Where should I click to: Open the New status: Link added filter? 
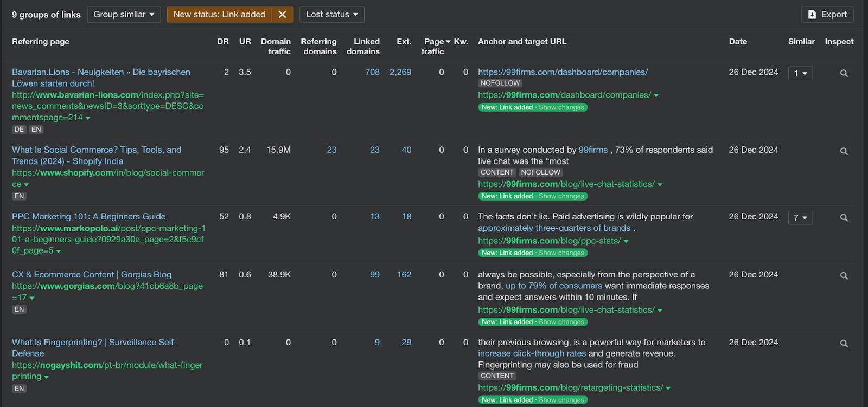220,15
